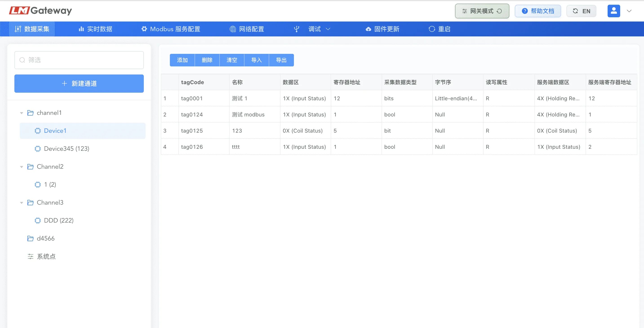This screenshot has width=644, height=328.
Task: Open the 实时数据 tab
Action: (95, 29)
